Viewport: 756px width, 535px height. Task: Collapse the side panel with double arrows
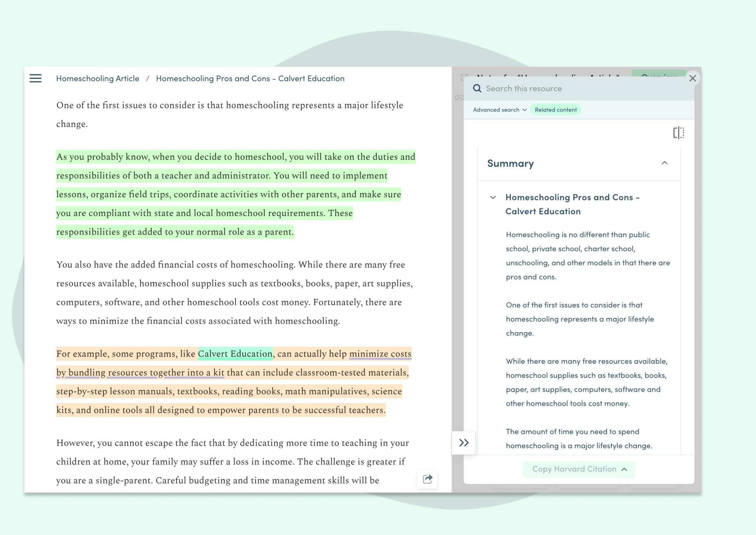464,443
